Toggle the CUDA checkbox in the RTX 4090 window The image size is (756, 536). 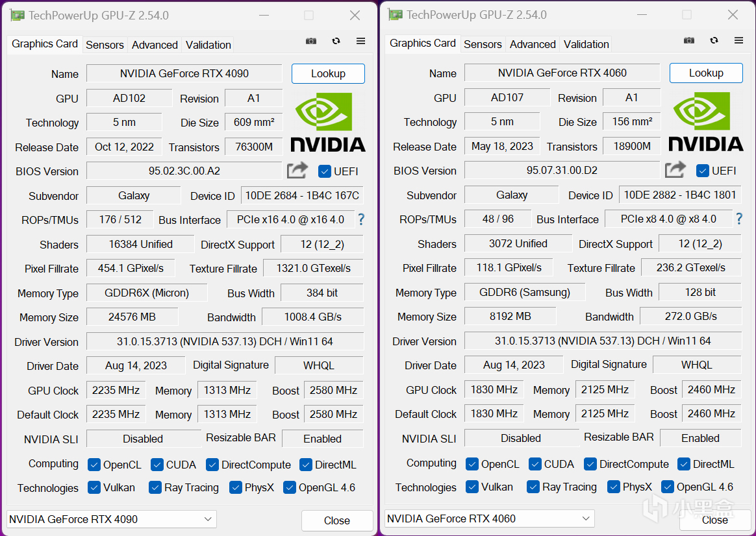tap(157, 465)
